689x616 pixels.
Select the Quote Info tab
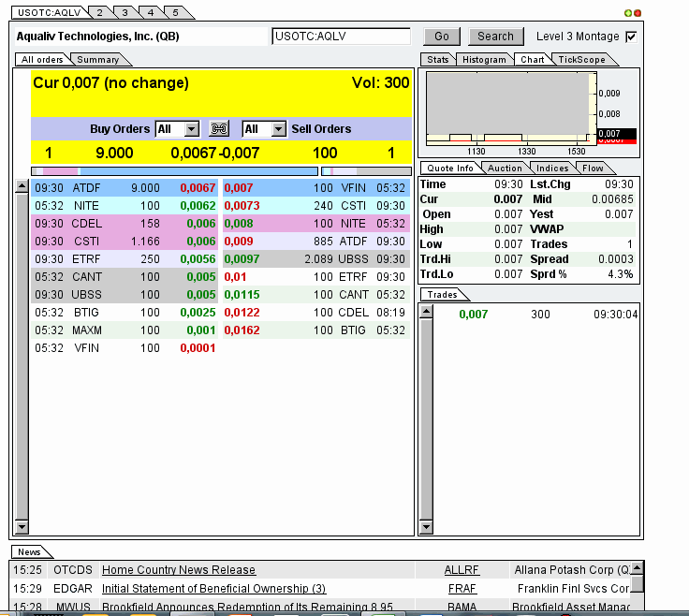point(450,169)
